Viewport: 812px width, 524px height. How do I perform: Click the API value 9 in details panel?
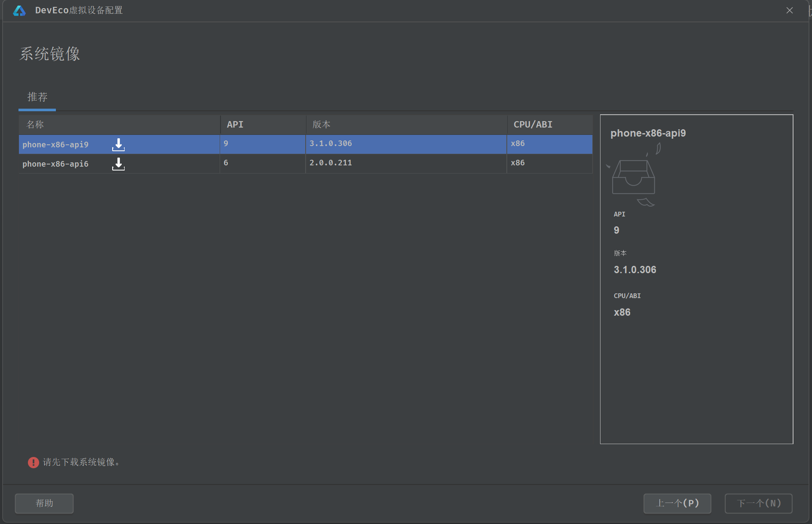pyautogui.click(x=616, y=230)
